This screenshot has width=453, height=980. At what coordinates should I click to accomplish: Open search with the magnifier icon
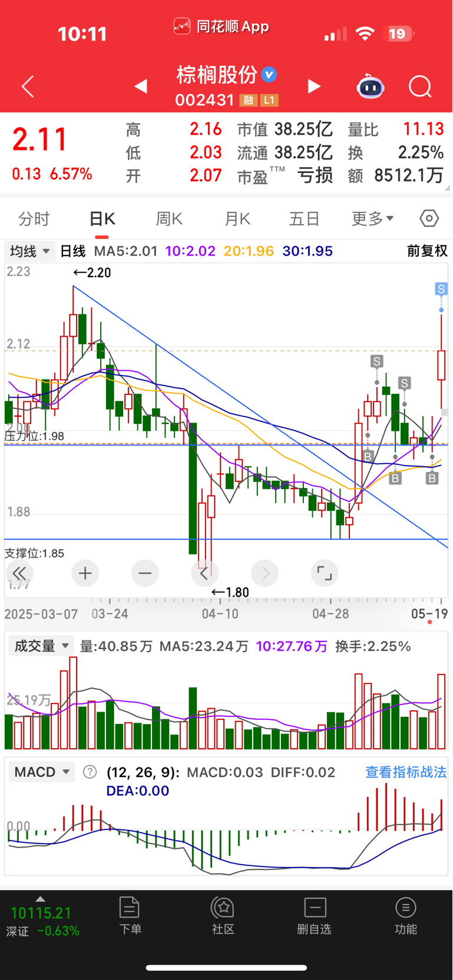420,87
